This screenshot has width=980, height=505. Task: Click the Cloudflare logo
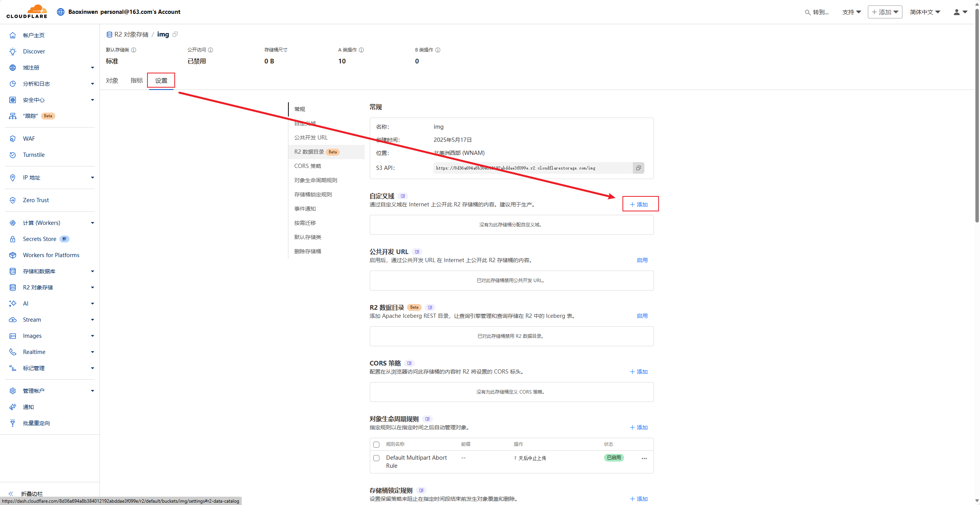pos(27,12)
